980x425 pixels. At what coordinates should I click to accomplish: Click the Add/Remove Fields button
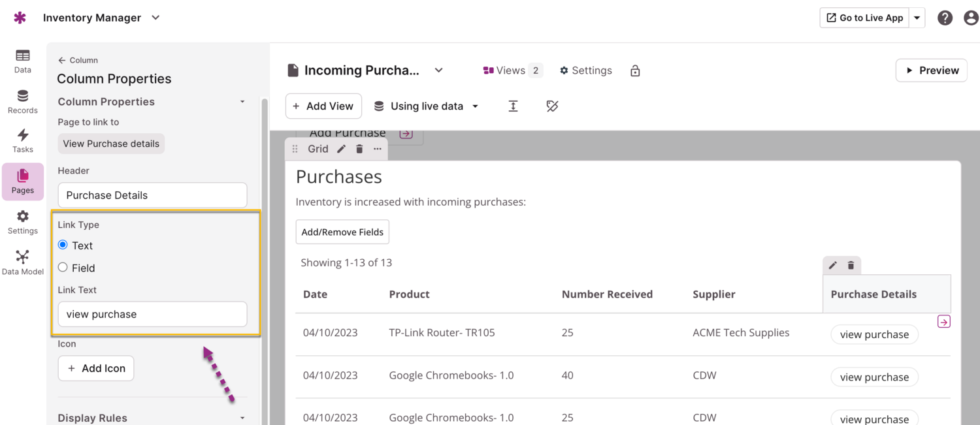342,232
